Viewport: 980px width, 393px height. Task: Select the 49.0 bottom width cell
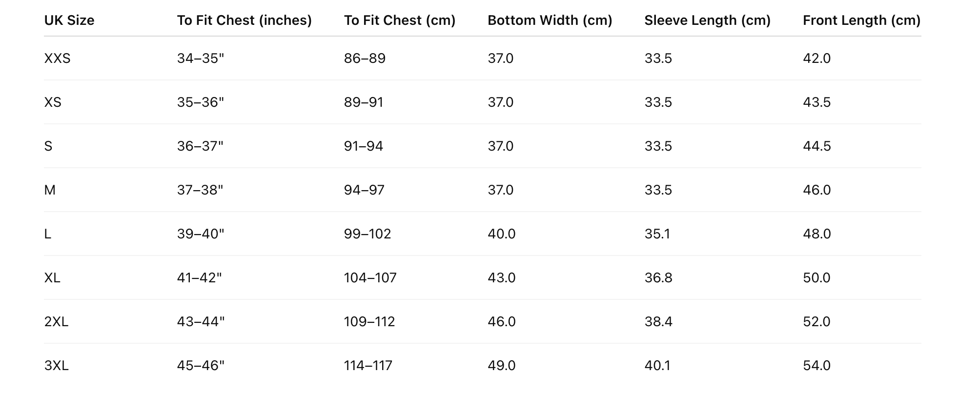[x=501, y=366]
